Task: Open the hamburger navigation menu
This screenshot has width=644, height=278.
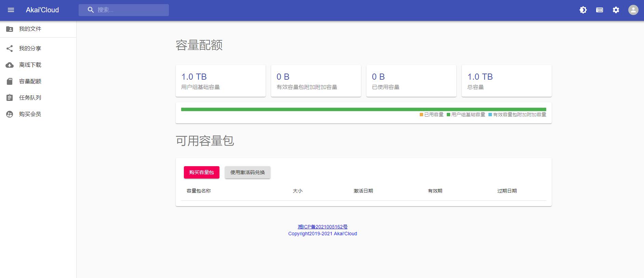Action: [x=11, y=10]
